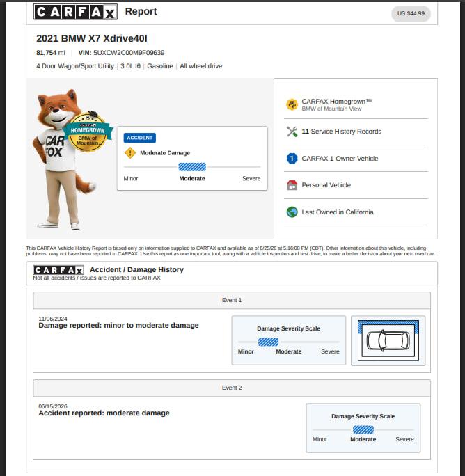The image size is (465, 476).
Task: Click the 'BMW of Mountain View' dealer text
Action: click(x=331, y=109)
